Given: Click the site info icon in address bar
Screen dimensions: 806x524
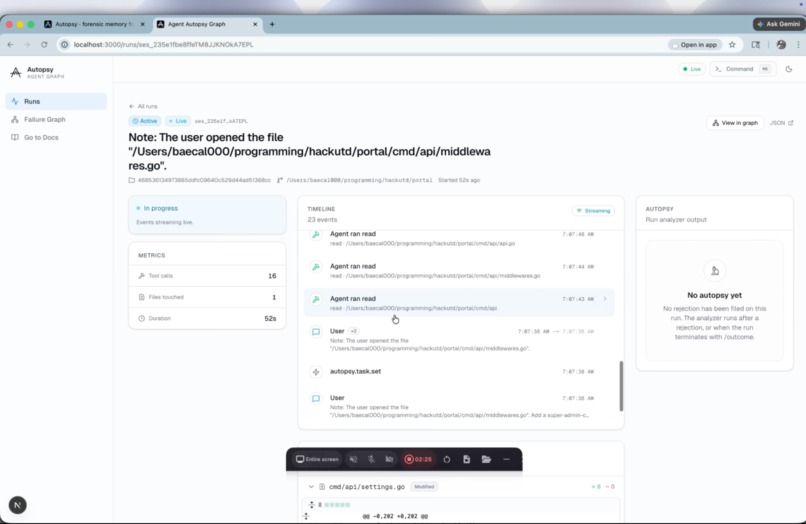Looking at the screenshot, I should pyautogui.click(x=64, y=45).
